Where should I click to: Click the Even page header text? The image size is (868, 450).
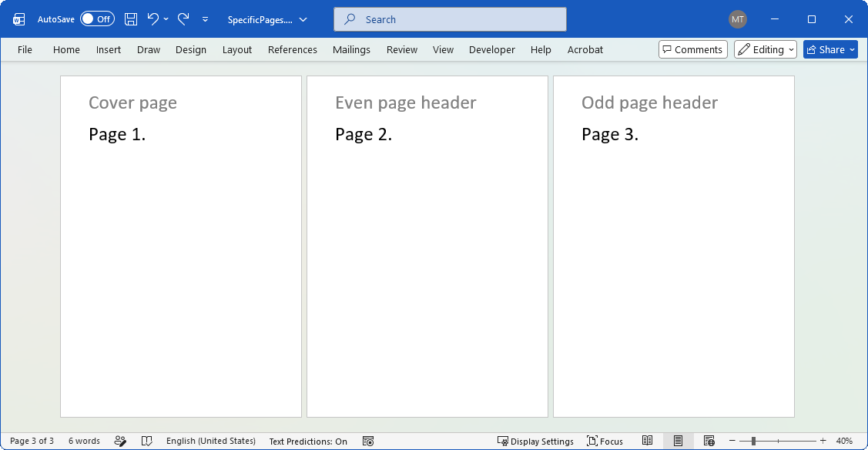(406, 103)
